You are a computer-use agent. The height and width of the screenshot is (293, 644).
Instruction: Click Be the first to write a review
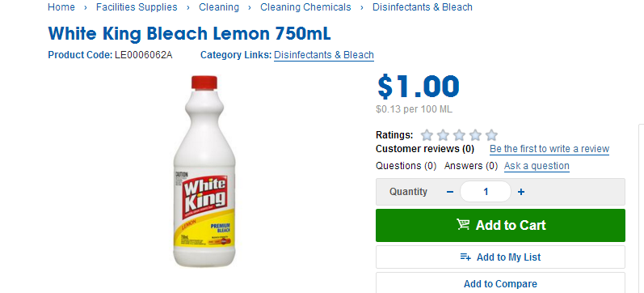549,149
